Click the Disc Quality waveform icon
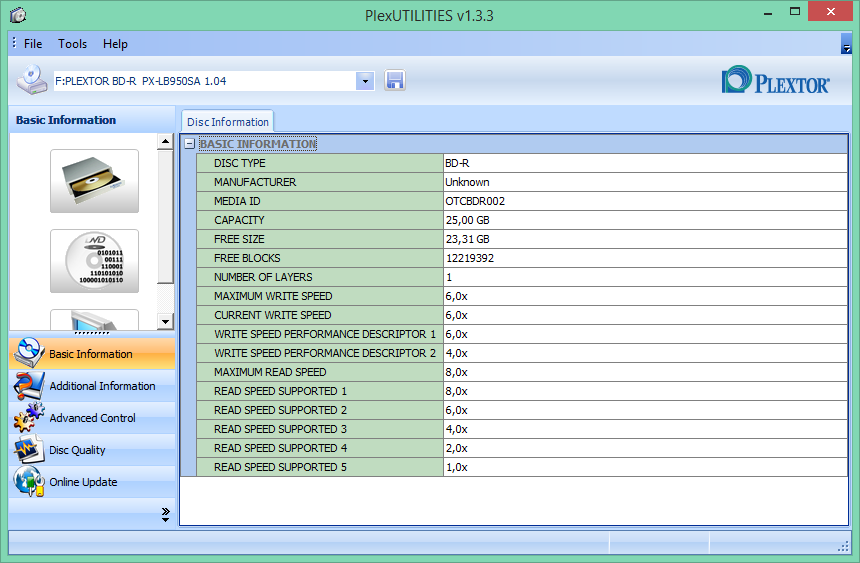This screenshot has width=860, height=563. pos(29,449)
